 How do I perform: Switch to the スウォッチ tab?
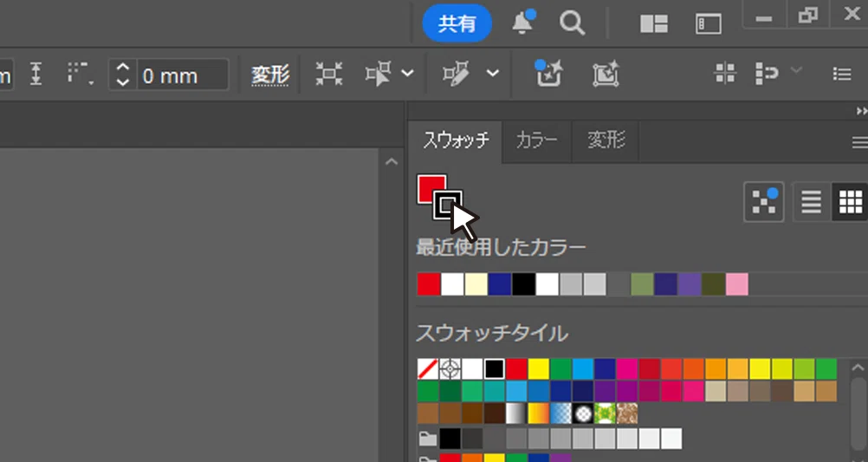click(456, 140)
